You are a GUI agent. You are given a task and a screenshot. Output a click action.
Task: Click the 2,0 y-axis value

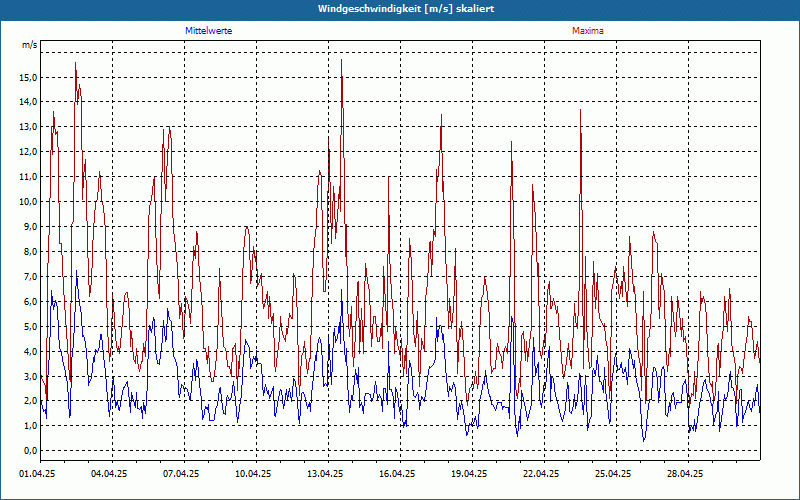[31, 401]
